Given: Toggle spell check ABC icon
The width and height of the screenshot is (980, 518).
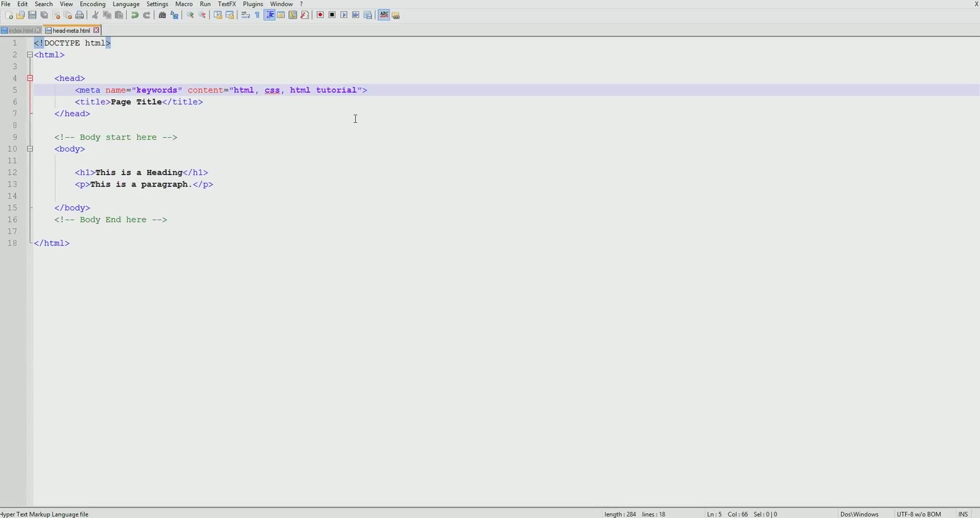Looking at the screenshot, I should coord(384,15).
